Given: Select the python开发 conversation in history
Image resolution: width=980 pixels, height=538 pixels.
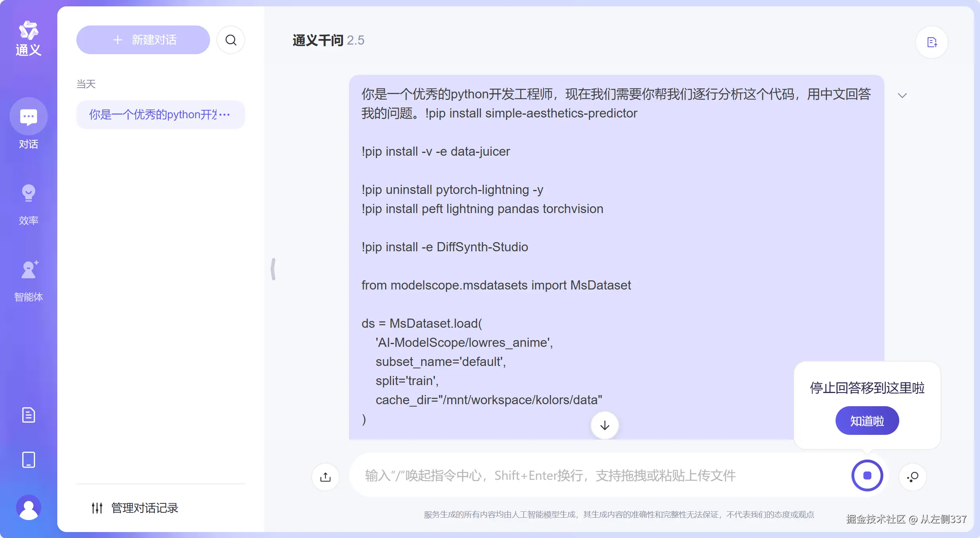Looking at the screenshot, I should (151, 115).
